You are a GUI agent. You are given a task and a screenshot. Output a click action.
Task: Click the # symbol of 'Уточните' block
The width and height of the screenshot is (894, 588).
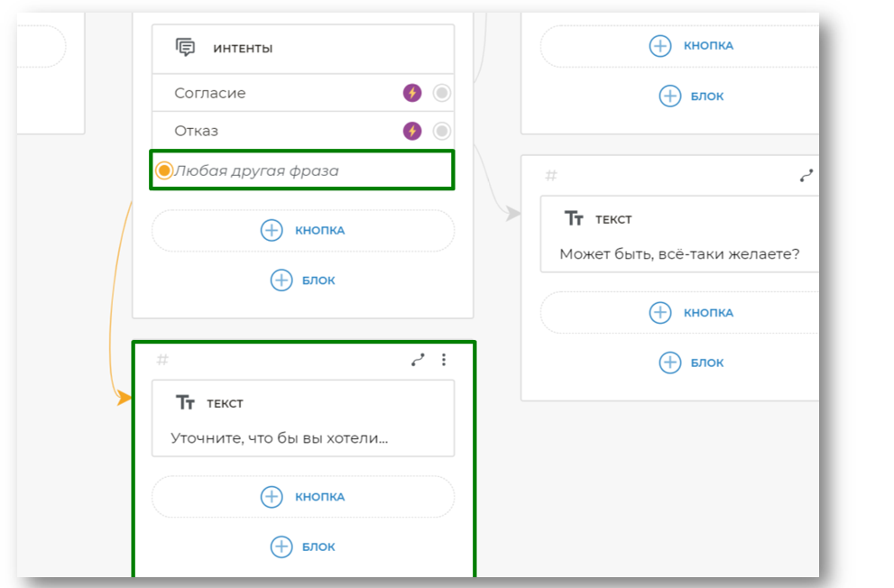162,360
